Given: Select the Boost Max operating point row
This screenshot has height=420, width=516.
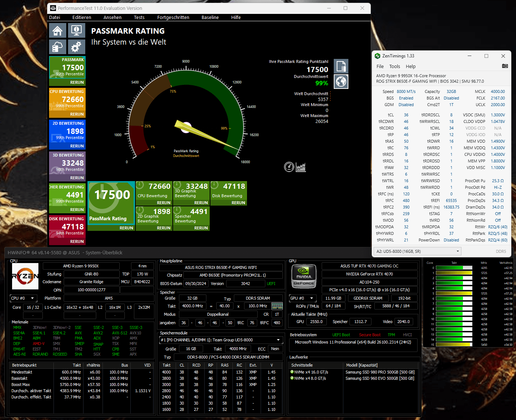Looking at the screenshot, I should click(x=81, y=385).
